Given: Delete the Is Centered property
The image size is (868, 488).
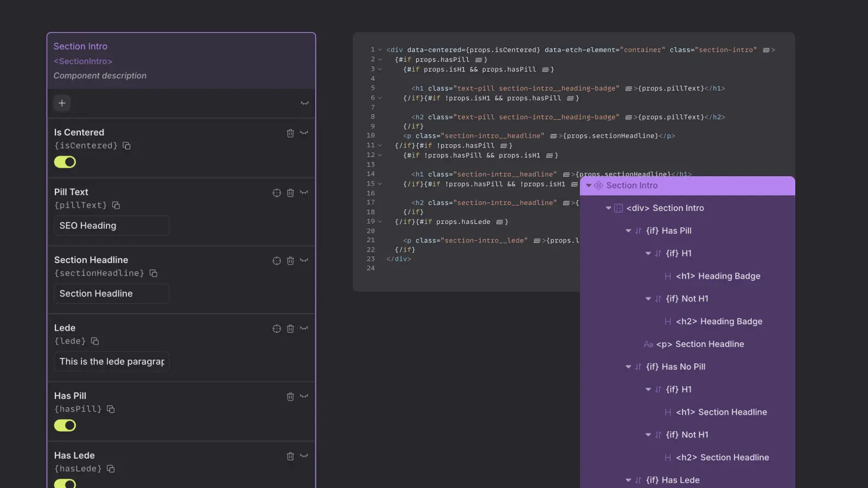Looking at the screenshot, I should click(x=290, y=133).
